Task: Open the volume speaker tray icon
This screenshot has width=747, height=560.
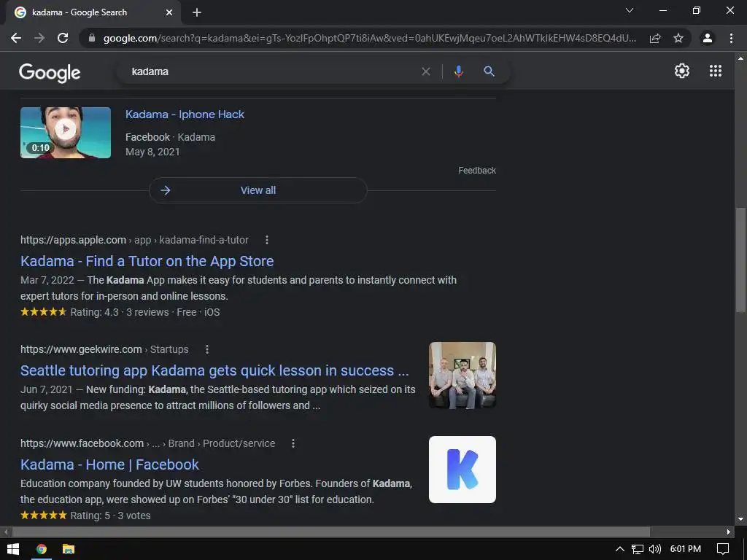Action: pyautogui.click(x=655, y=549)
